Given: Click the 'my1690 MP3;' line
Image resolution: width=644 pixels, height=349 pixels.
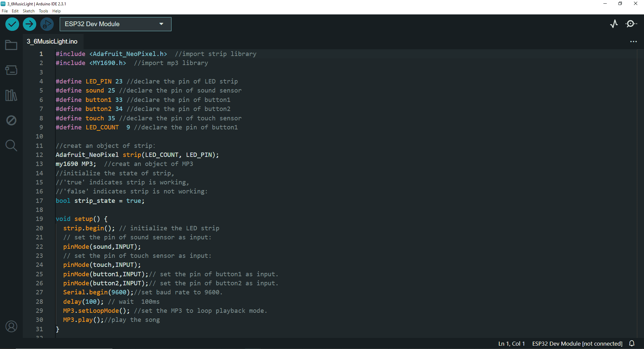Looking at the screenshot, I should click(x=76, y=164).
